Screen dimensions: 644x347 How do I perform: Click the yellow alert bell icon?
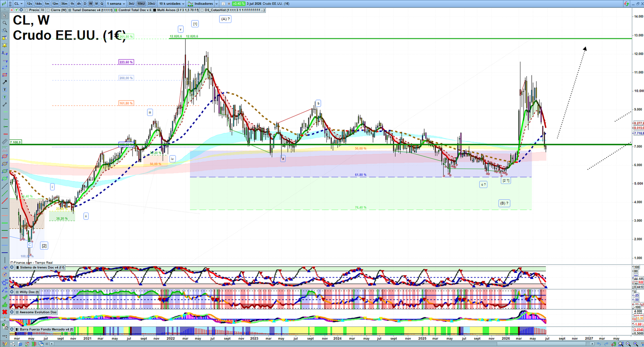point(5,45)
